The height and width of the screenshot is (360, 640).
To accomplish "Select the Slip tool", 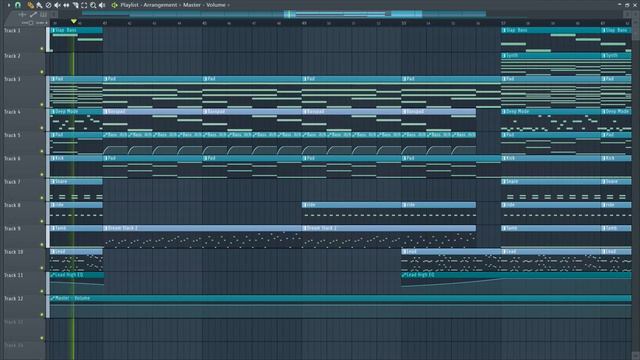I will coord(66,5).
